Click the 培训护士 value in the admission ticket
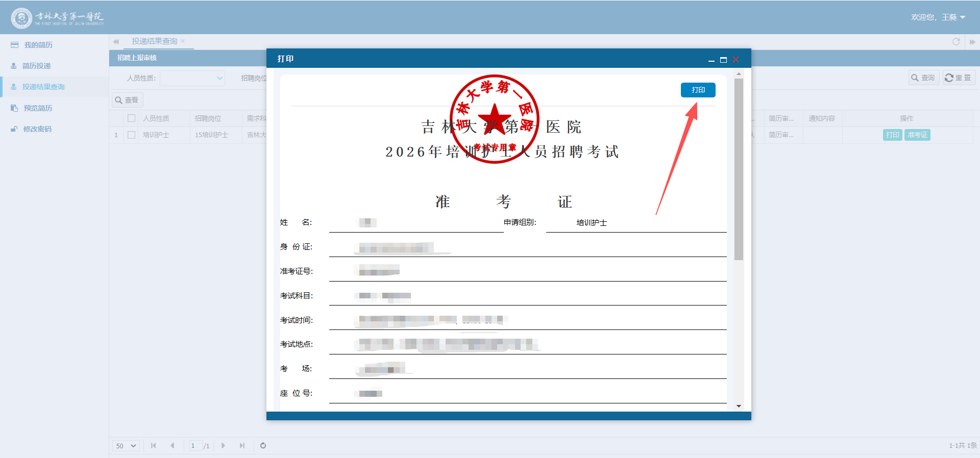Viewport: 980px width, 458px height. [x=592, y=223]
